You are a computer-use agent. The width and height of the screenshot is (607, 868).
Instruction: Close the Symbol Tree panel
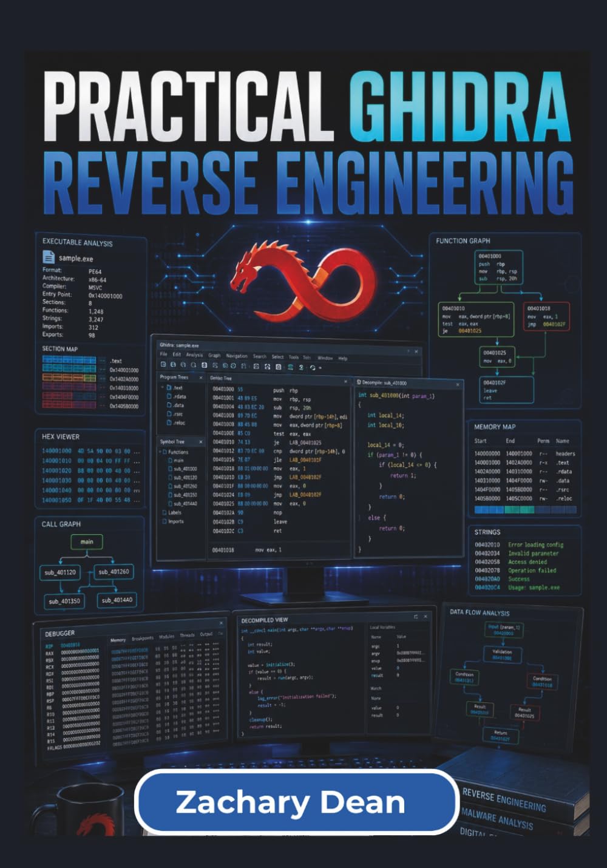pos(201,442)
